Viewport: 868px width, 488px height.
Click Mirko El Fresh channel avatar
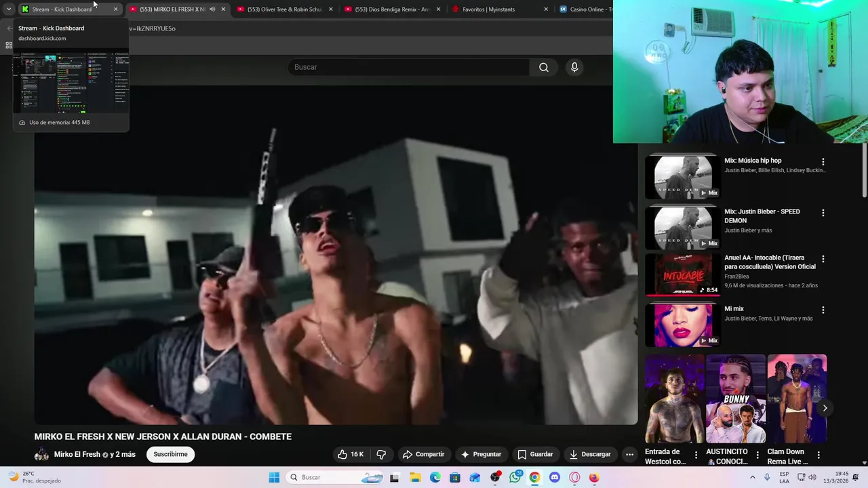(x=42, y=454)
